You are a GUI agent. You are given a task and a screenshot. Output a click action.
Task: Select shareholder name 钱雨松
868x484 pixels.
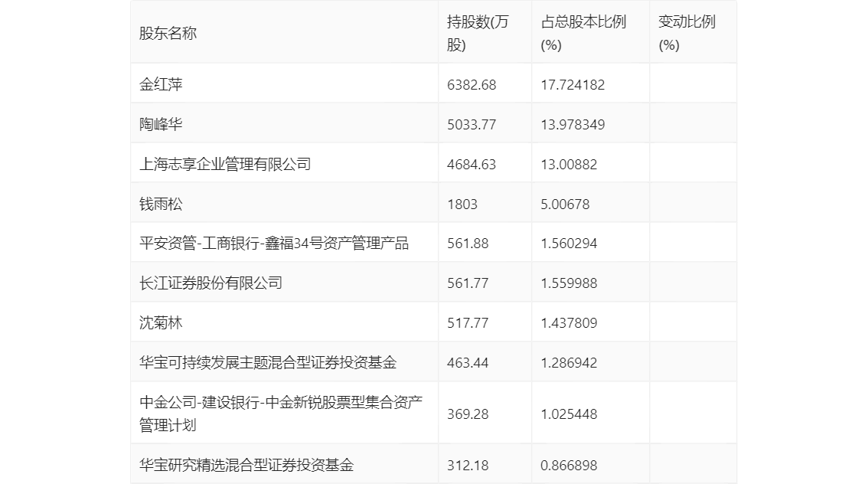coord(161,204)
